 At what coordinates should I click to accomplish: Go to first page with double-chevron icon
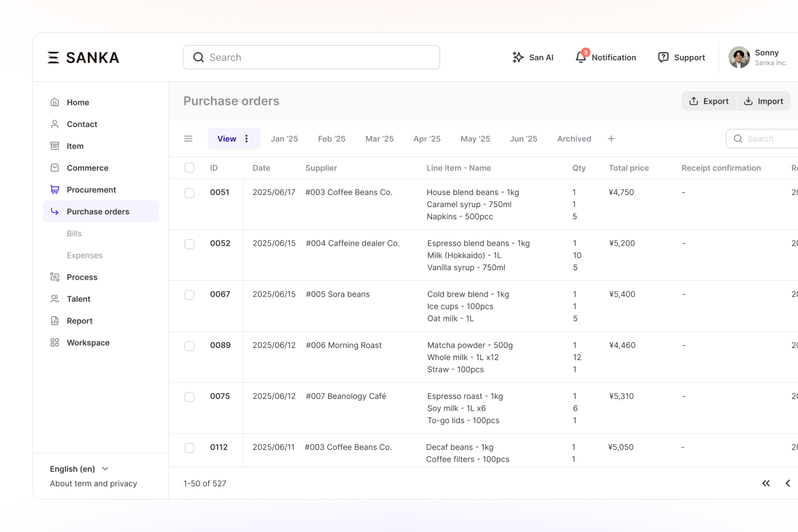click(766, 483)
